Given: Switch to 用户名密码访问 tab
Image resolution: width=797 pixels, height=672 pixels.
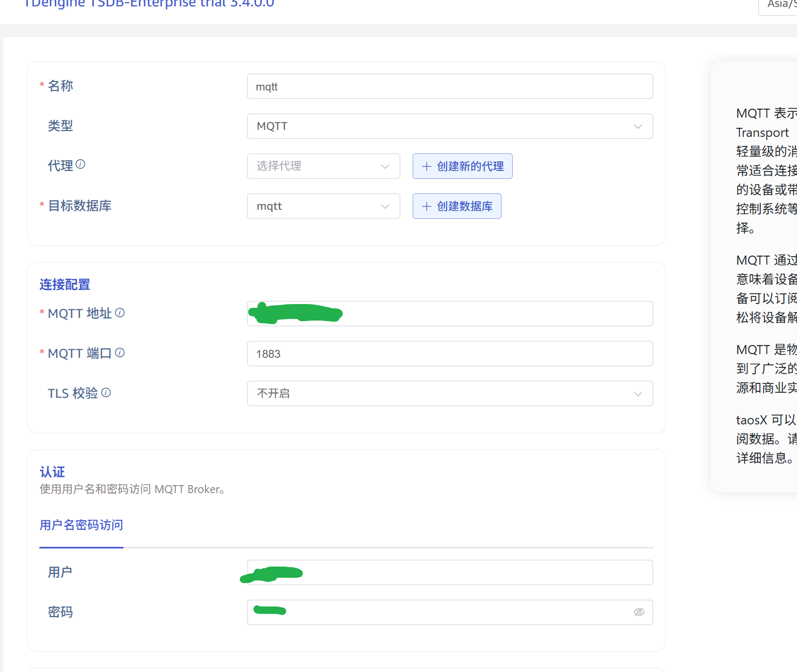Looking at the screenshot, I should [x=81, y=526].
